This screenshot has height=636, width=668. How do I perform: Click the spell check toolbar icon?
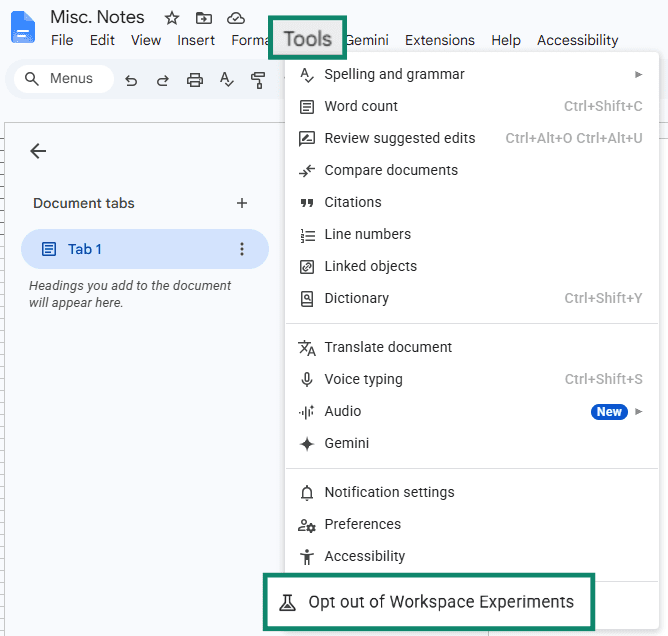[x=226, y=80]
